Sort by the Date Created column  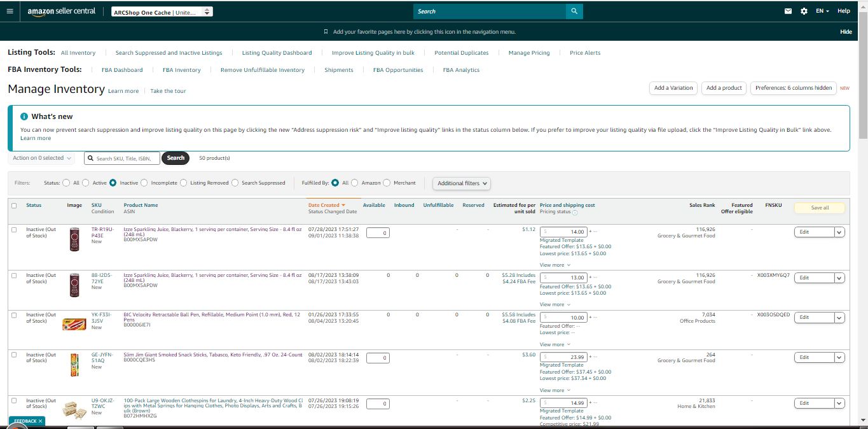(x=327, y=205)
